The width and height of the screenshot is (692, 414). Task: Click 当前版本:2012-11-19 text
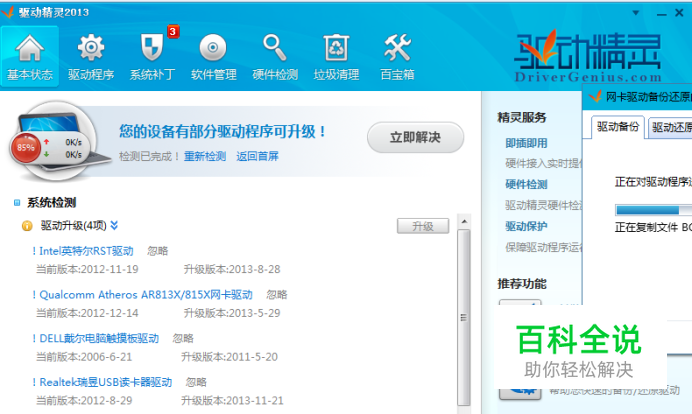tap(87, 269)
